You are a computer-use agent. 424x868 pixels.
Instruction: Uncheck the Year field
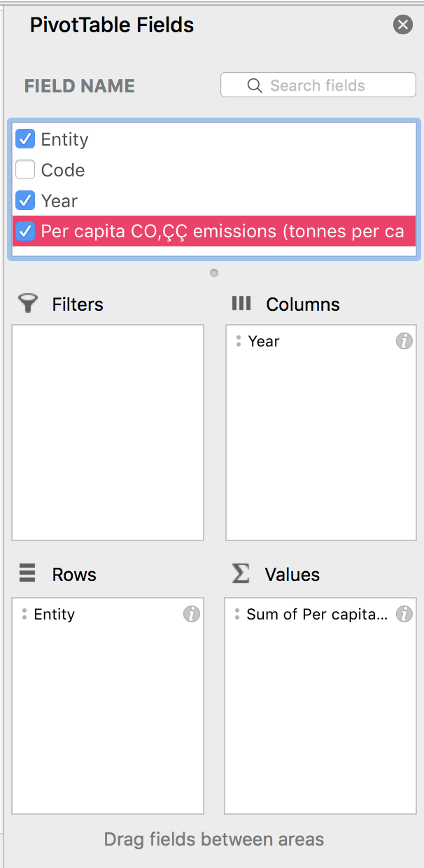[25, 200]
